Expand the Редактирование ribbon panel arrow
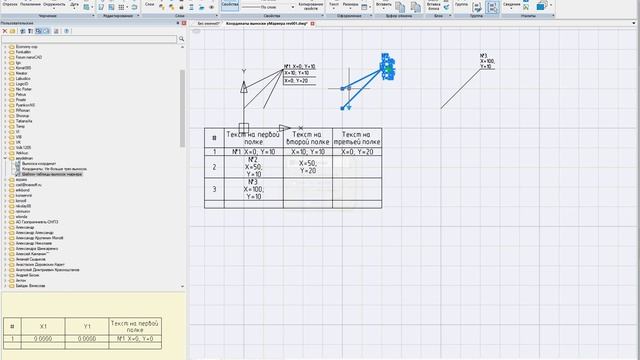 tap(138, 16)
